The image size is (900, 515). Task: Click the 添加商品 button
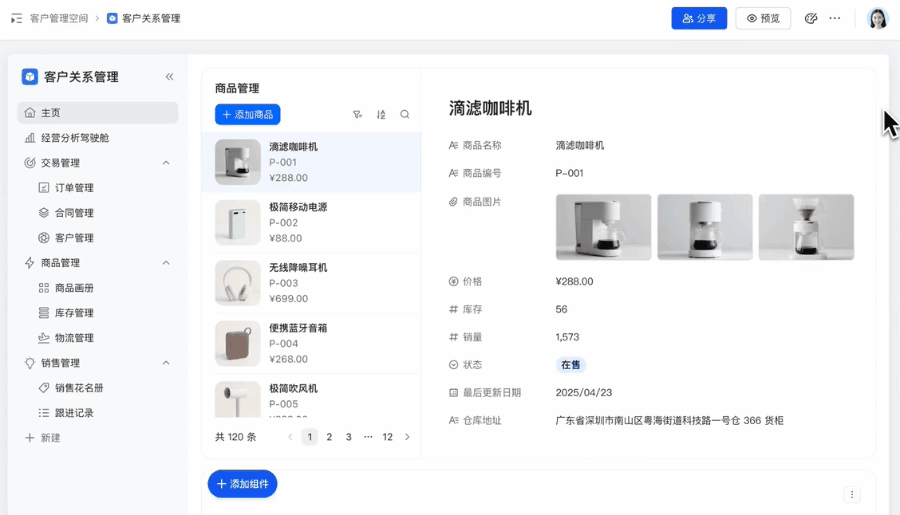pyautogui.click(x=247, y=115)
